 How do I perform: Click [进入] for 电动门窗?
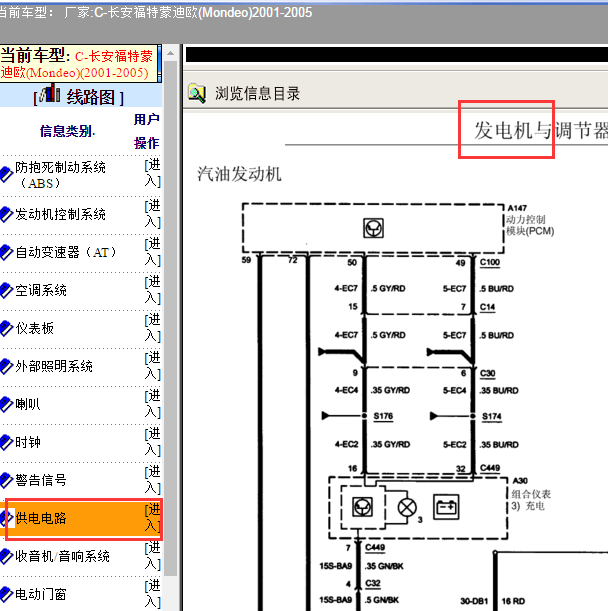tap(152, 593)
